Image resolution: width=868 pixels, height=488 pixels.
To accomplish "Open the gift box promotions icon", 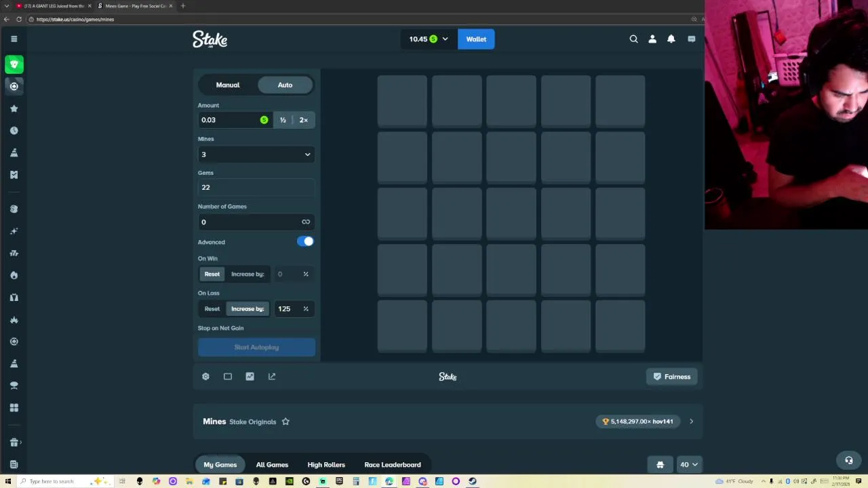I will pyautogui.click(x=14, y=443).
